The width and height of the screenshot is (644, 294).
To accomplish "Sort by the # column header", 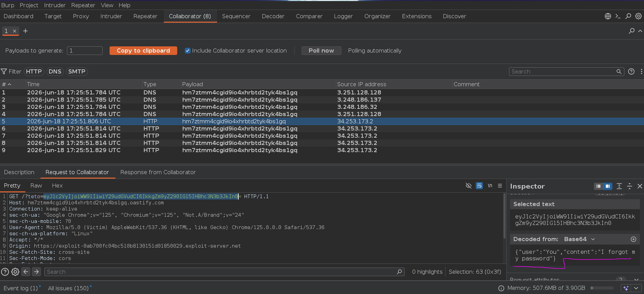I will point(13,84).
